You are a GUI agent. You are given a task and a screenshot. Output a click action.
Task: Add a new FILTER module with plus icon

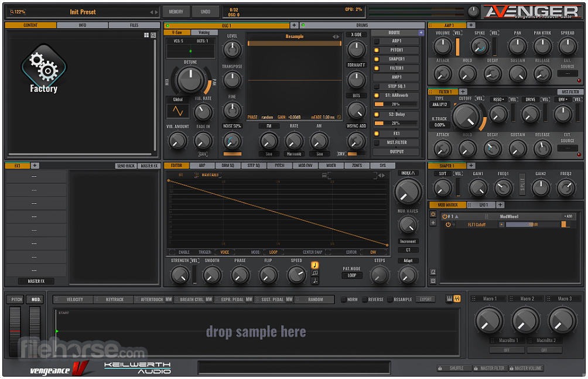point(463,91)
